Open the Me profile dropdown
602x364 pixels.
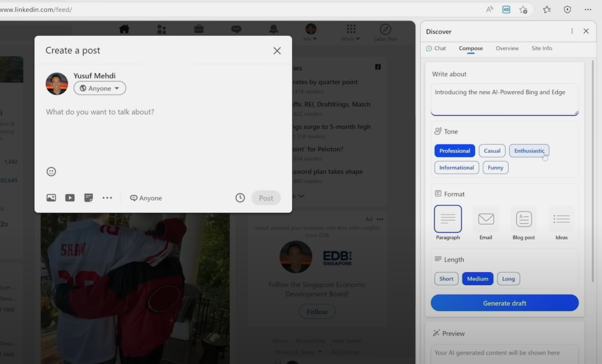[310, 32]
